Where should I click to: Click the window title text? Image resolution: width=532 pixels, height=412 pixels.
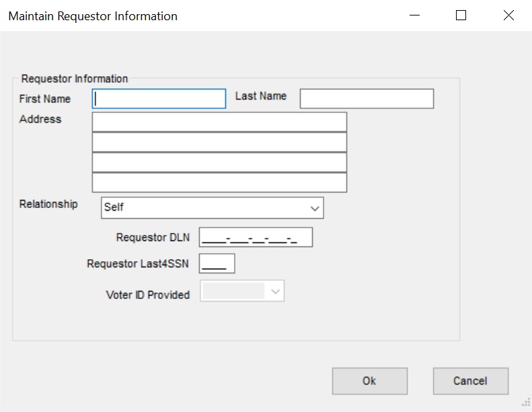click(x=93, y=16)
